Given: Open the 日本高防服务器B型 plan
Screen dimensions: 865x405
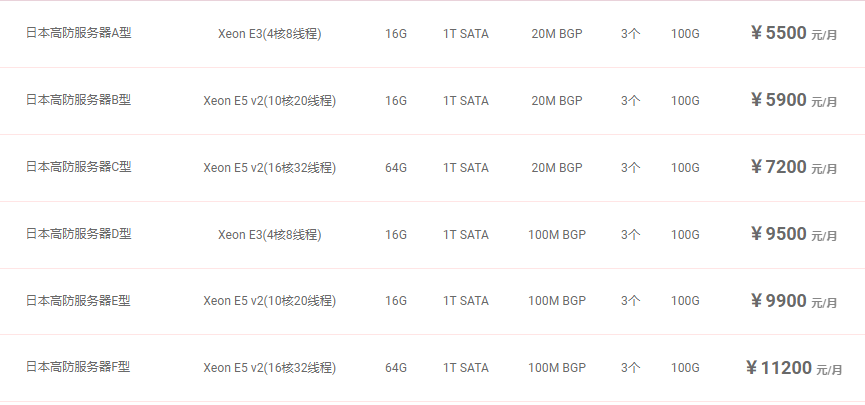Looking at the screenshot, I should [78, 100].
